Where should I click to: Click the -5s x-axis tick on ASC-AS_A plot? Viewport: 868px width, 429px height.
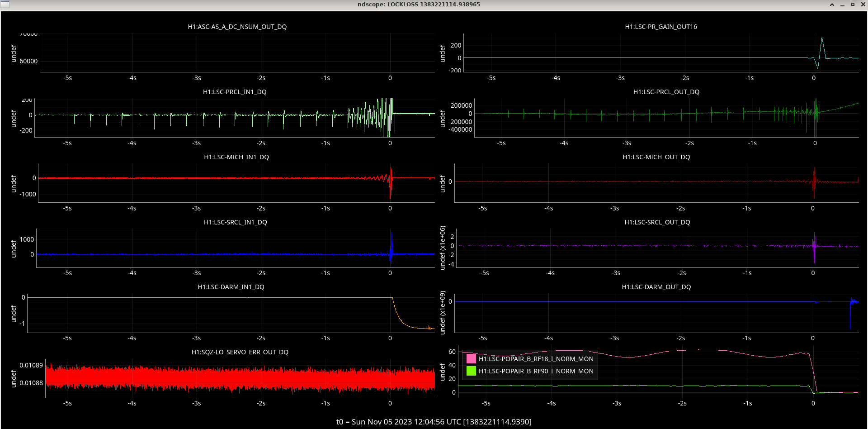coord(67,78)
